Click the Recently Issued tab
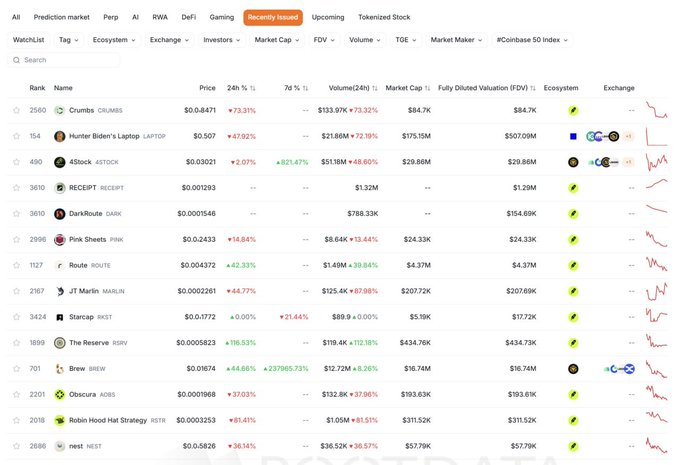Viewport: 680px width, 465px height. click(x=273, y=17)
